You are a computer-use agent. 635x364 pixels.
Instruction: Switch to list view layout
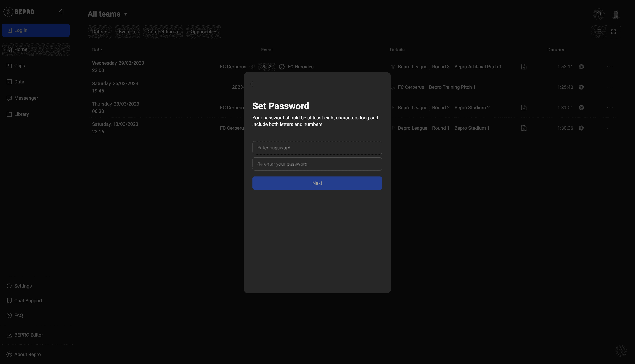pyautogui.click(x=599, y=32)
